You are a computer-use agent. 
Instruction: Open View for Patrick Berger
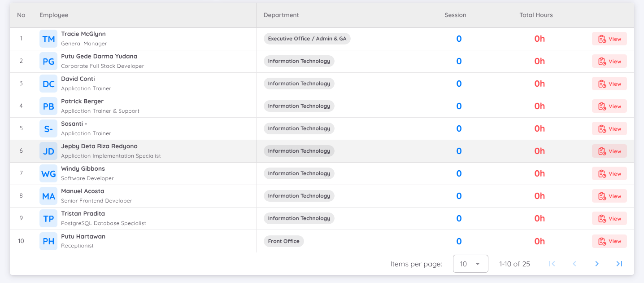609,106
